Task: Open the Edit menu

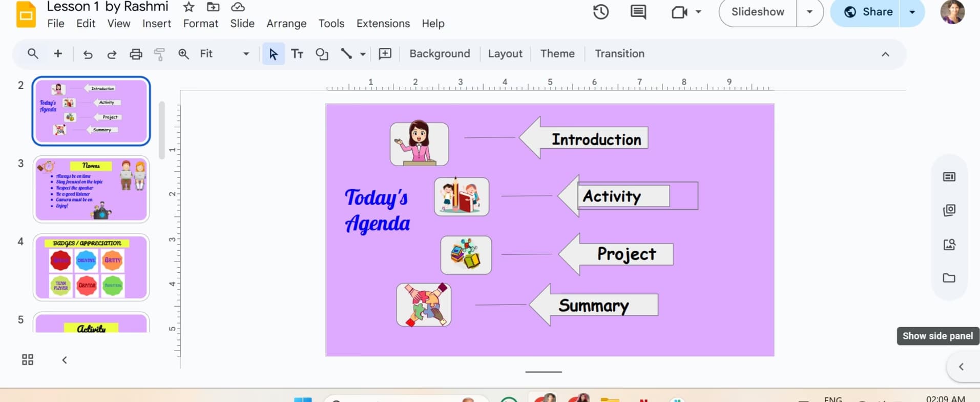Action: click(x=86, y=24)
